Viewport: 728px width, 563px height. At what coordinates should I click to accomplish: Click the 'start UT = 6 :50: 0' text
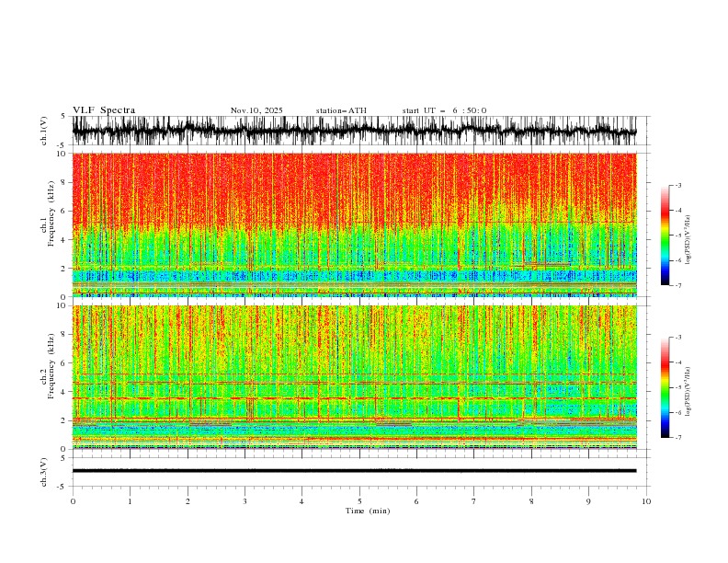[x=444, y=110]
